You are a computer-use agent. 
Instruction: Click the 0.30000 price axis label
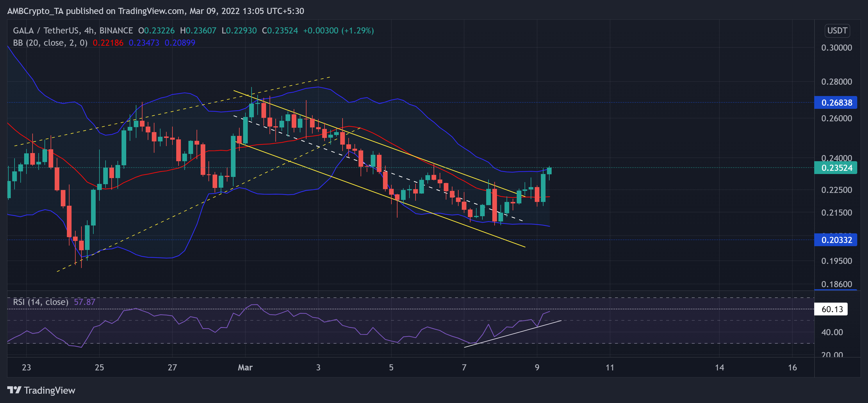pos(836,47)
